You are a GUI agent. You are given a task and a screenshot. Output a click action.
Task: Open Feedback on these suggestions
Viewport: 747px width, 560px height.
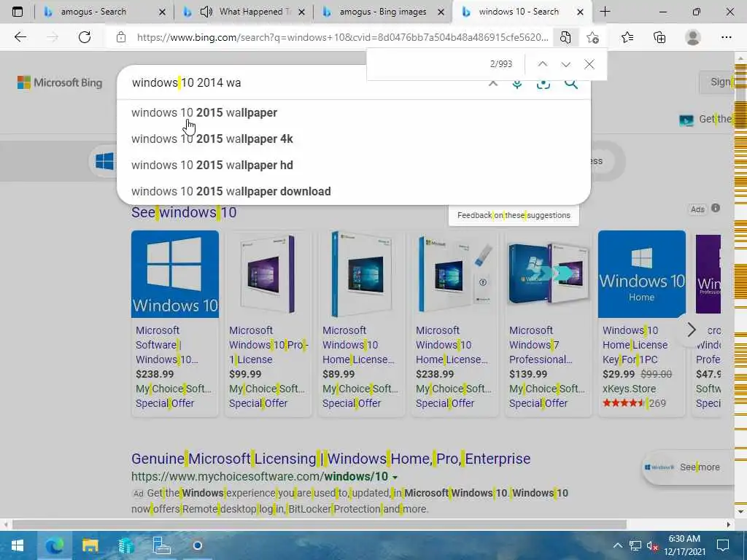coord(514,215)
